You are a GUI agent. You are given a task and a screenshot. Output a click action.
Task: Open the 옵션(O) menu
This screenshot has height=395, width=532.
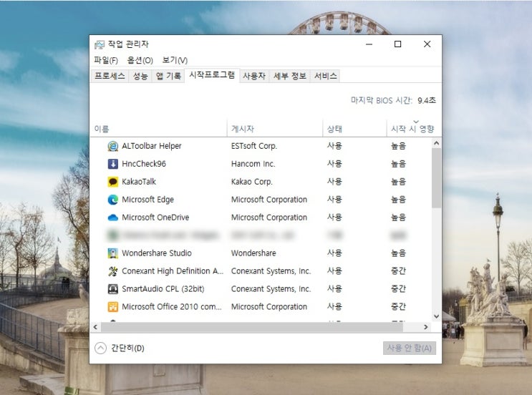(x=140, y=60)
